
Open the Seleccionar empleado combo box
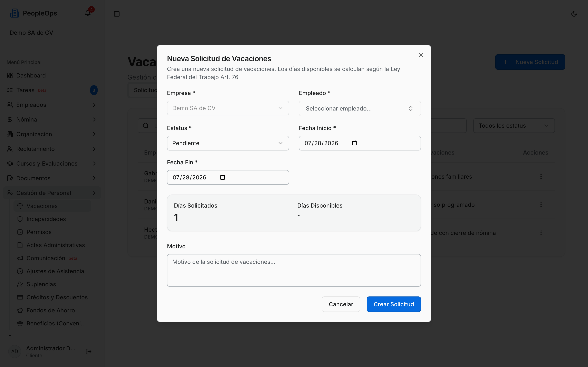(x=360, y=108)
